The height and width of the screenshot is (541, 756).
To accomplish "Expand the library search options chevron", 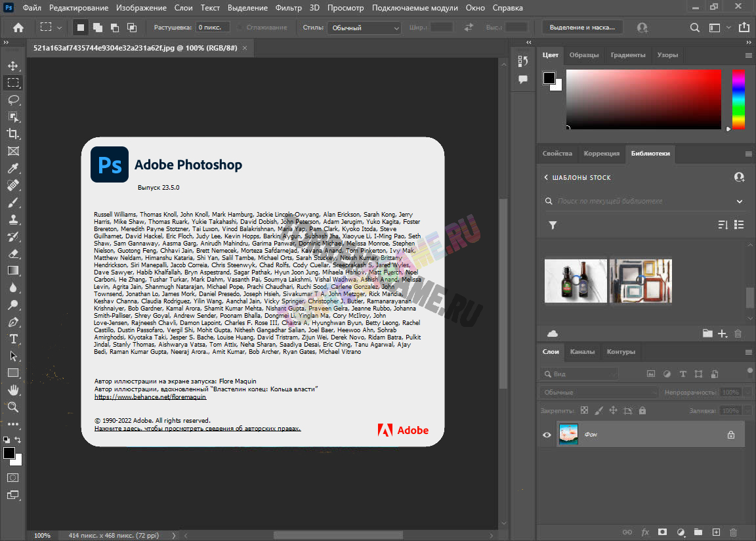I will (x=740, y=202).
